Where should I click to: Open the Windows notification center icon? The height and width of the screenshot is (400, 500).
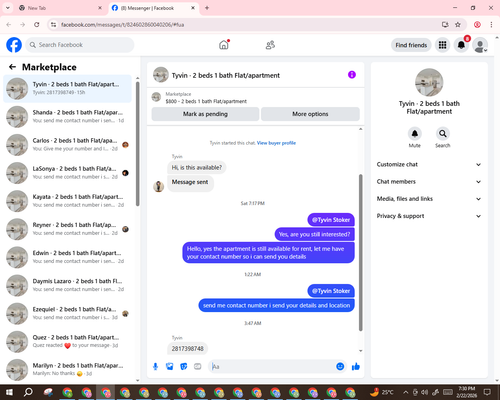487,392
